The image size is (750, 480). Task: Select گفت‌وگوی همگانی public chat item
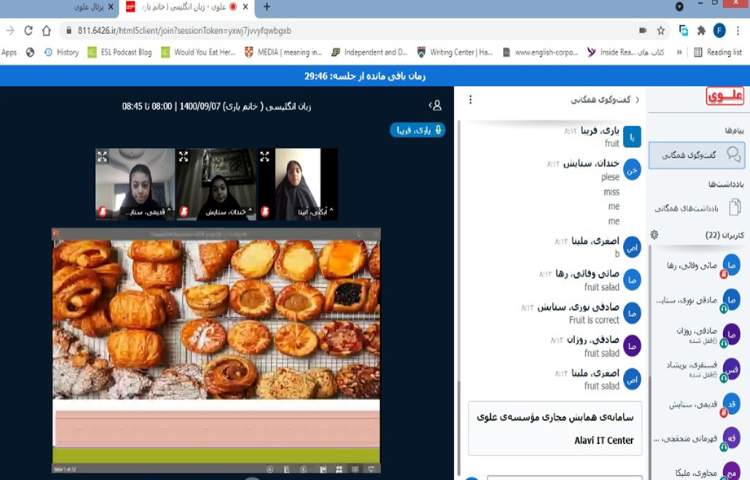[x=696, y=155]
